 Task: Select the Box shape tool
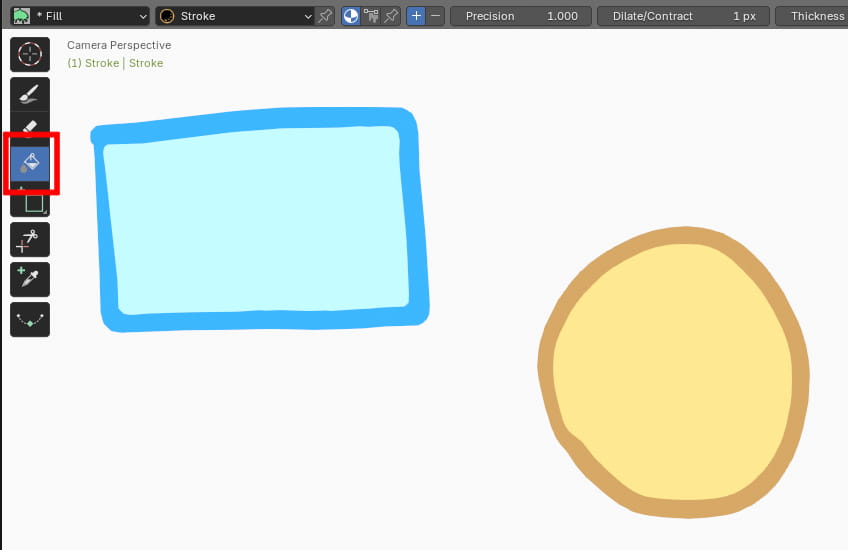[31, 201]
